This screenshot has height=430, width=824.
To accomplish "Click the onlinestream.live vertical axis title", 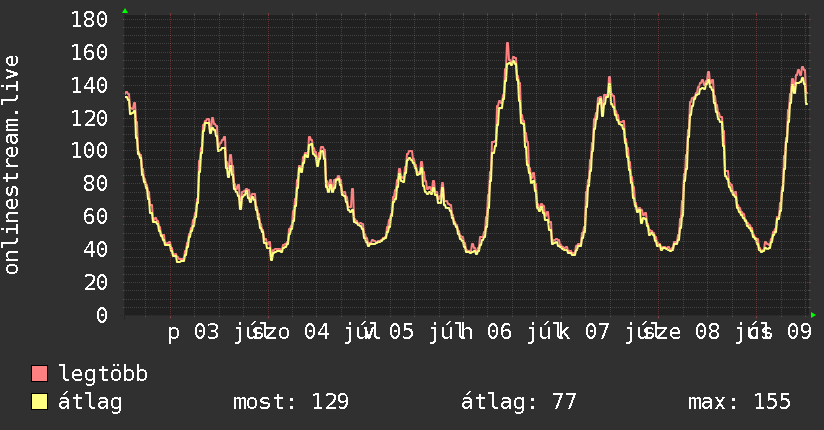I will pos(11,165).
